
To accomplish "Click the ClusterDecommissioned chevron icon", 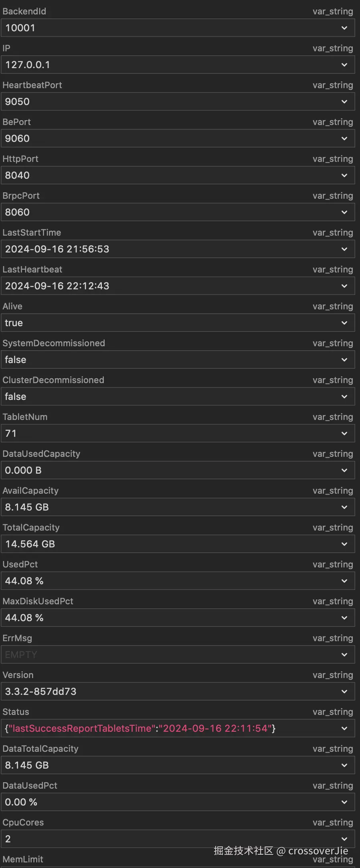I will tap(344, 397).
